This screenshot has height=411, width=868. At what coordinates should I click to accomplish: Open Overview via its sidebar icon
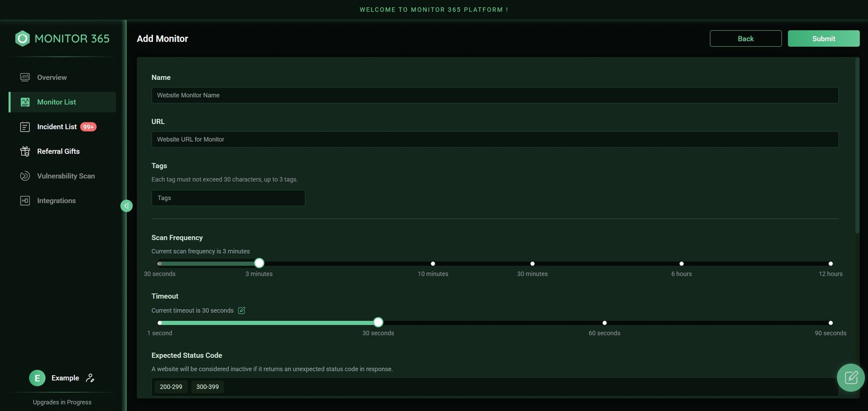pos(25,77)
